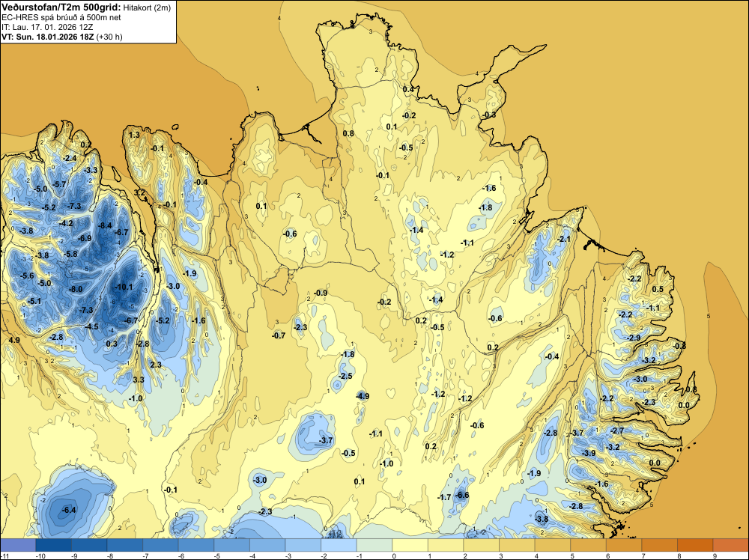Click the temperature value -3.3
The image size is (749, 560).
click(91, 170)
